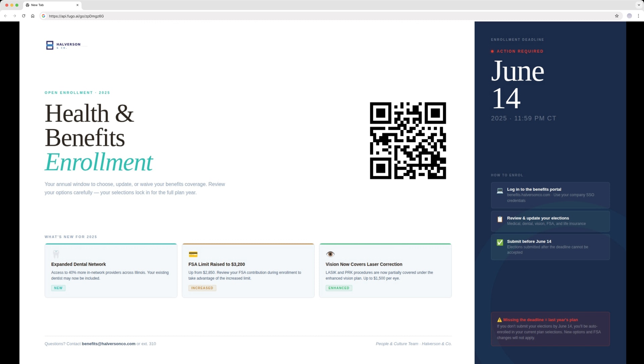Click the ACTION REQUIRED label
Screen dimensions: 644x364
pyautogui.click(x=520, y=51)
